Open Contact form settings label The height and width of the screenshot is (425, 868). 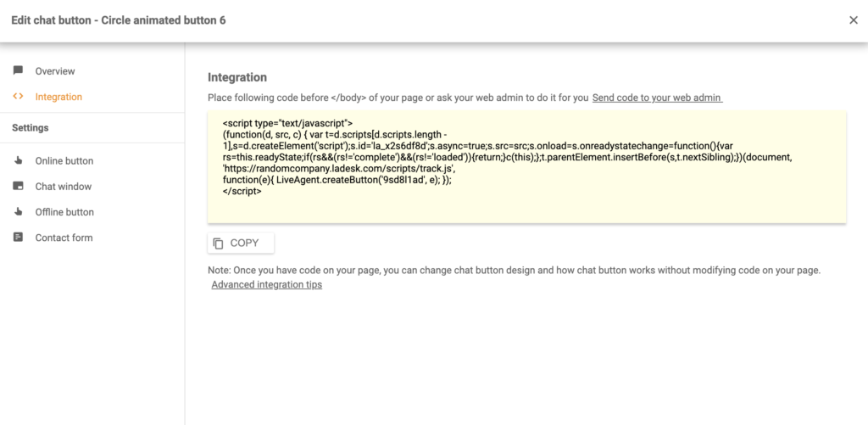pos(64,238)
